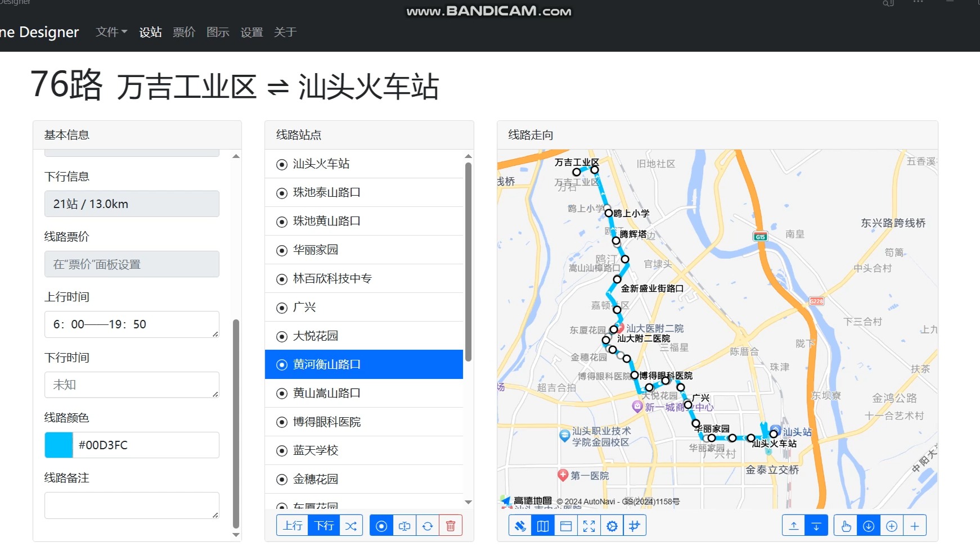Switch to the 上行 direction button
The width and height of the screenshot is (980, 551).
pos(293,525)
